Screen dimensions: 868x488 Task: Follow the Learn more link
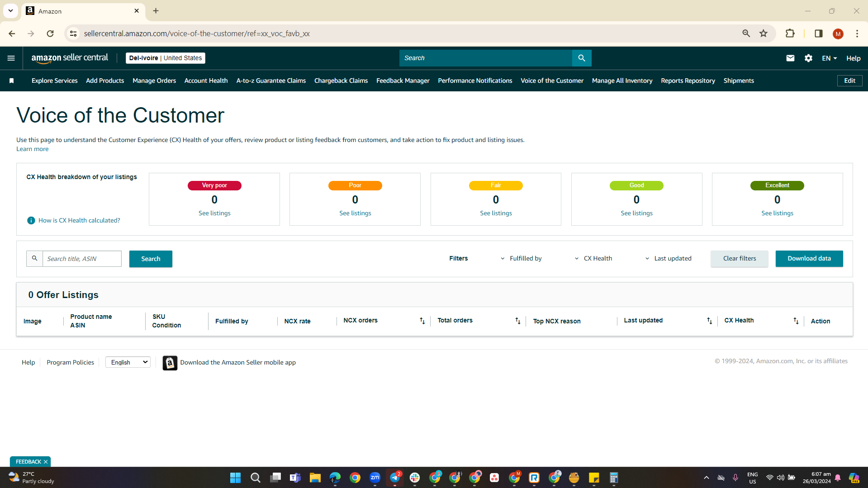coord(33,149)
